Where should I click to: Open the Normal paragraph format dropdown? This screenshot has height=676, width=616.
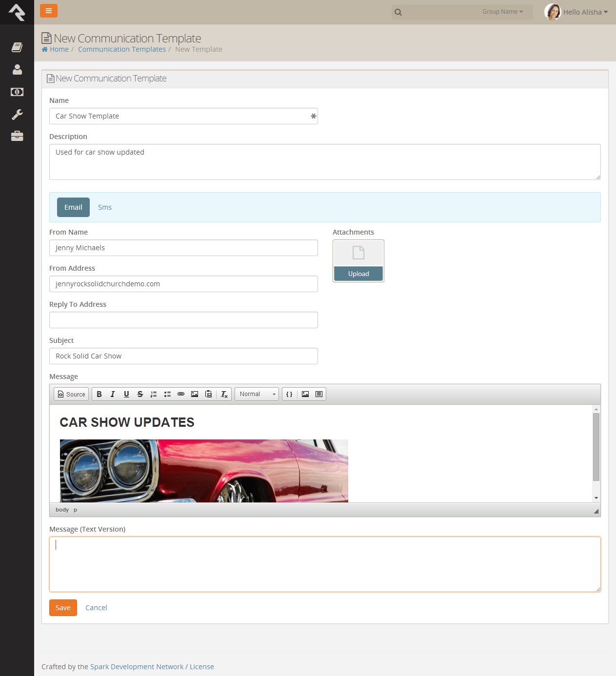[257, 394]
